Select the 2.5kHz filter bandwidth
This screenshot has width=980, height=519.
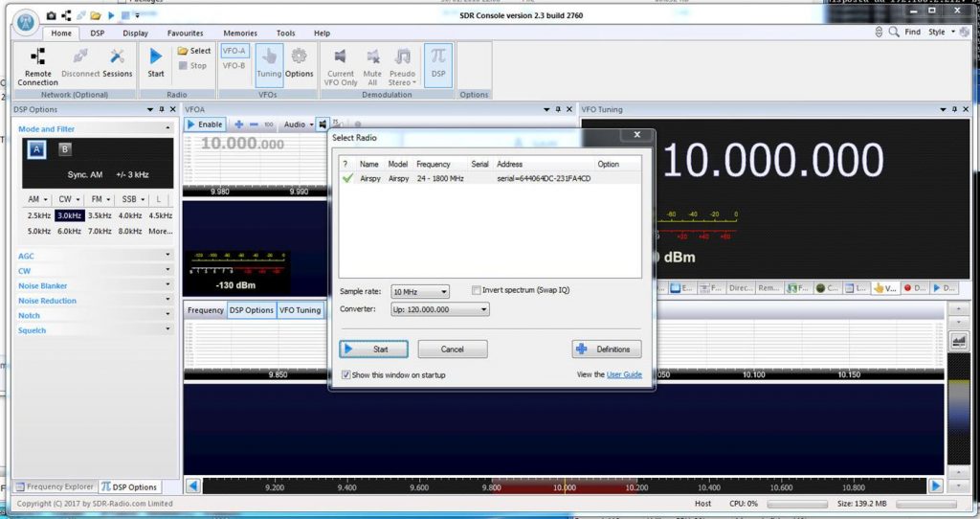click(x=38, y=215)
